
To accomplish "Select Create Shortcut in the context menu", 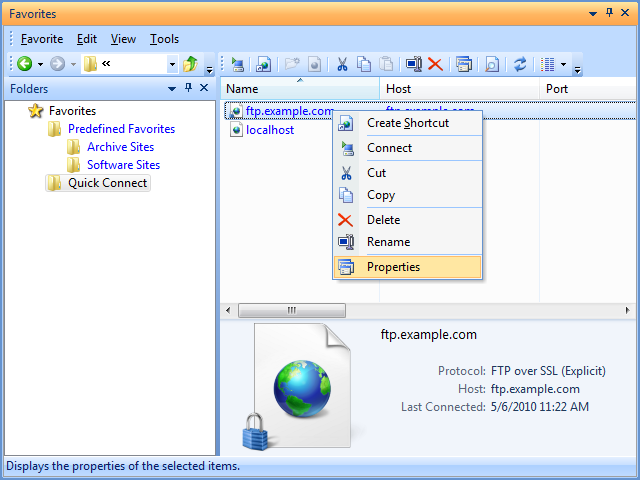I will (407, 123).
